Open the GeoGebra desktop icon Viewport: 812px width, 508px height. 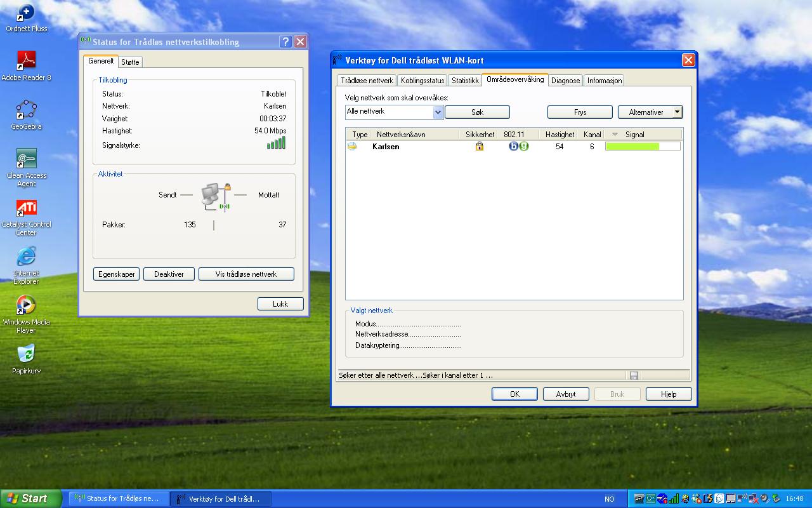[26, 110]
